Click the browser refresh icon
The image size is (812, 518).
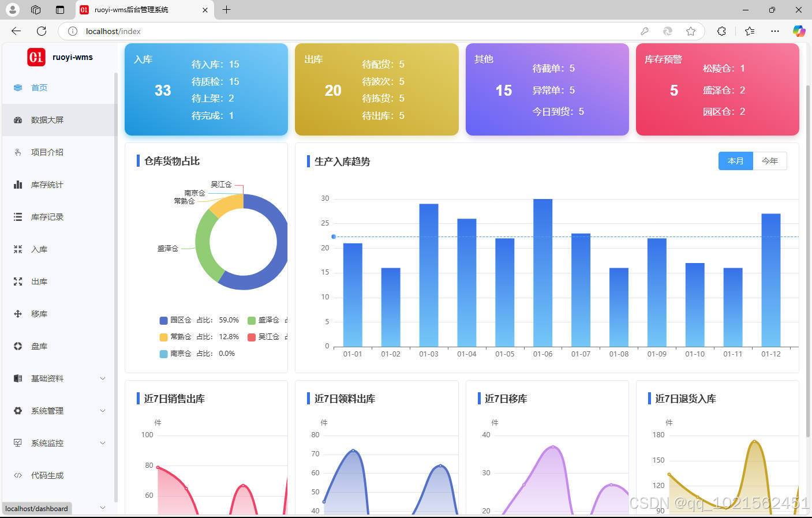click(x=42, y=31)
